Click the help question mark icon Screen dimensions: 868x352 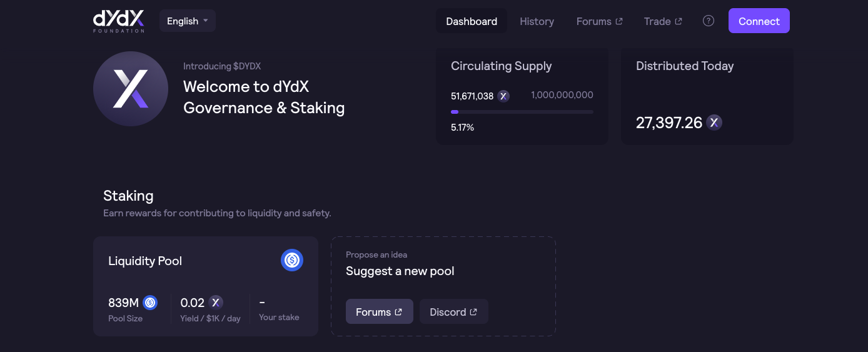[x=709, y=21]
